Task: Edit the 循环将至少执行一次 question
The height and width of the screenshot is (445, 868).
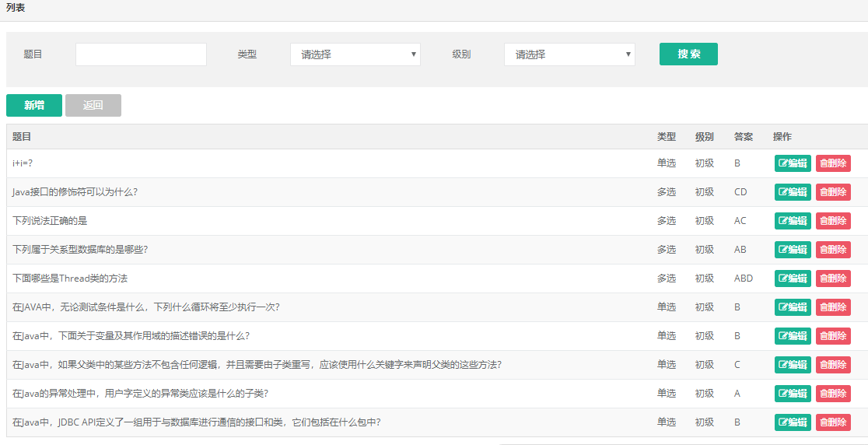Action: pos(793,307)
